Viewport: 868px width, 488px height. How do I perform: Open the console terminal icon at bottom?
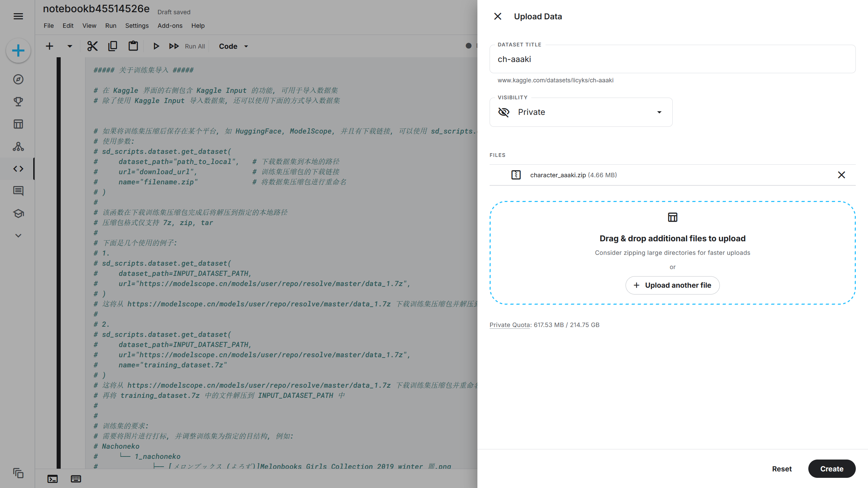coord(53,479)
